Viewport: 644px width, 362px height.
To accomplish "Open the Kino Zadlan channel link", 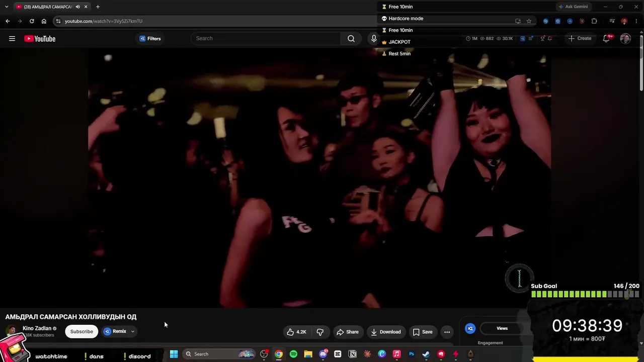I will click(x=37, y=328).
